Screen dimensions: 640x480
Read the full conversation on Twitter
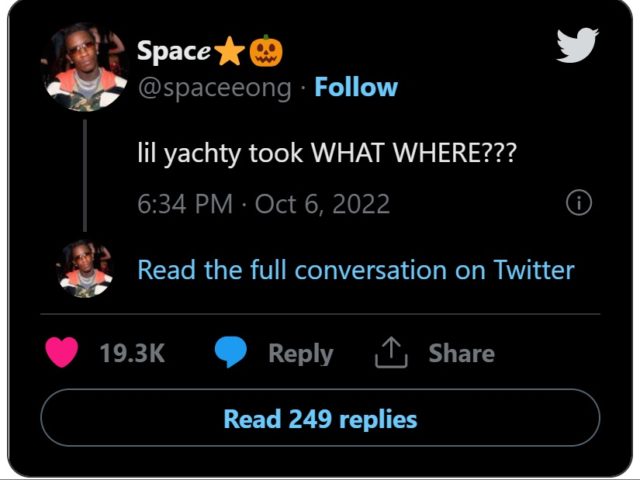click(355, 270)
